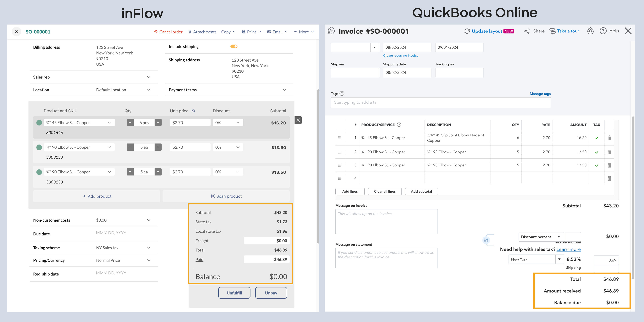Uncheck tax on invoice line 2
The height and width of the screenshot is (322, 644).
tap(597, 152)
